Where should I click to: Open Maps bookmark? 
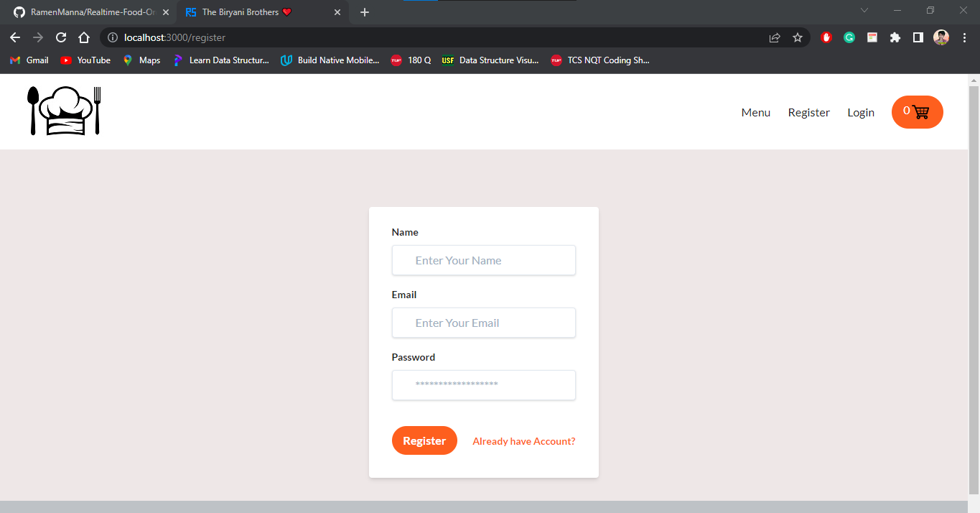point(141,60)
